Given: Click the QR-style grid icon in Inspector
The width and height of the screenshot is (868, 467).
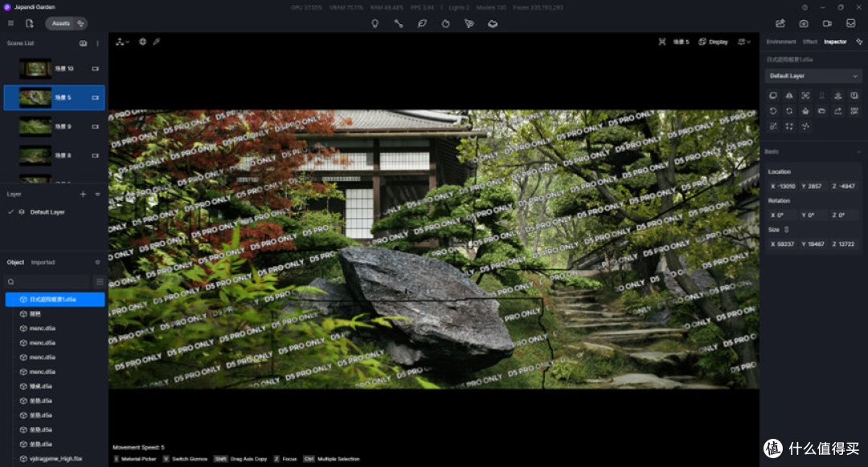Looking at the screenshot, I should pyautogui.click(x=854, y=111).
